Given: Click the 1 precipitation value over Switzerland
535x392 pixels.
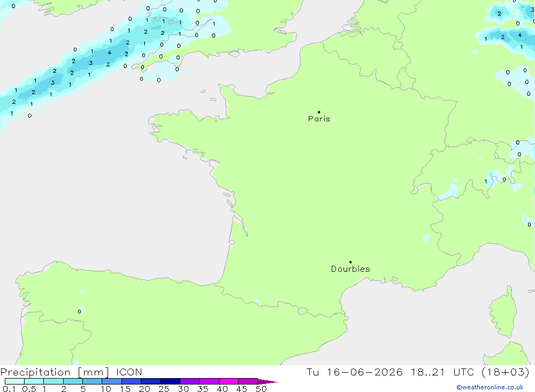Looking at the screenshot, I should tap(486, 181).
